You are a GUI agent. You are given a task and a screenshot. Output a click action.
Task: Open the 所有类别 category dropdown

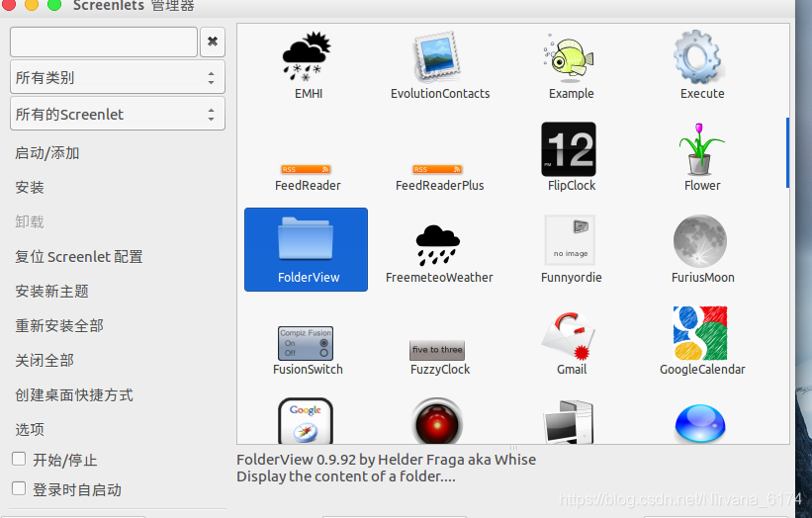click(117, 77)
